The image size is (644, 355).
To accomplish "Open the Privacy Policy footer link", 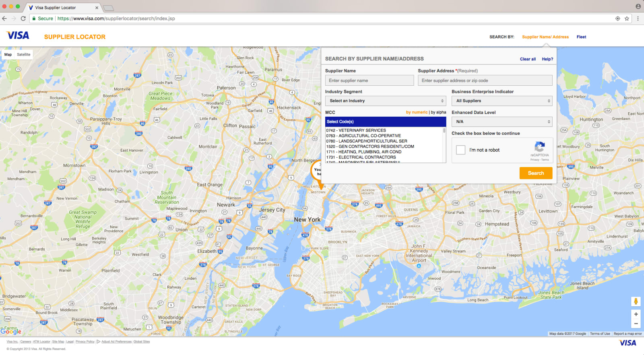I will point(85,342).
